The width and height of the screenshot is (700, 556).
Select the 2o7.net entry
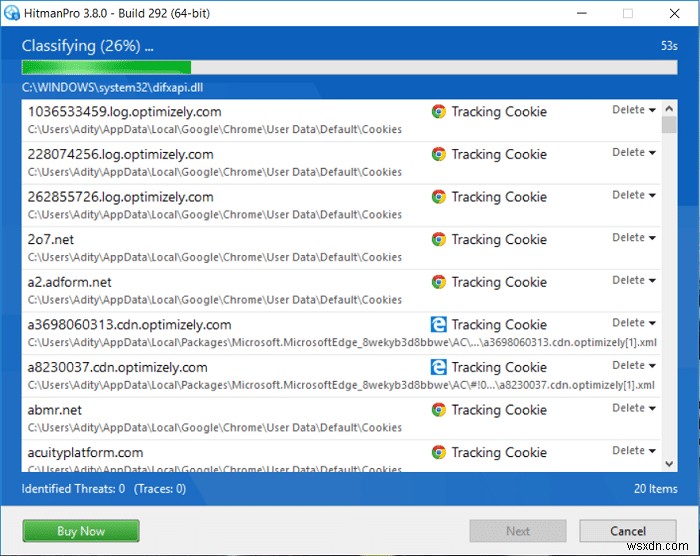(x=341, y=248)
